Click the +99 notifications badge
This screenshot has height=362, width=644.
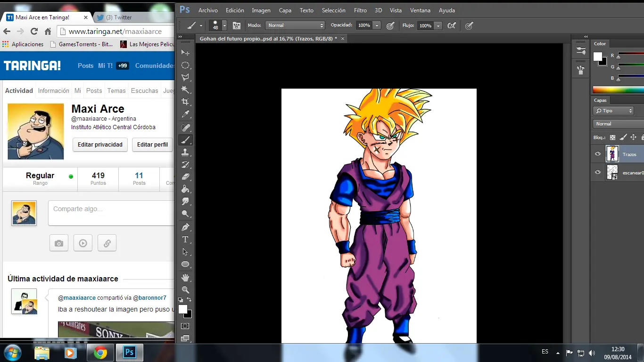point(123,66)
